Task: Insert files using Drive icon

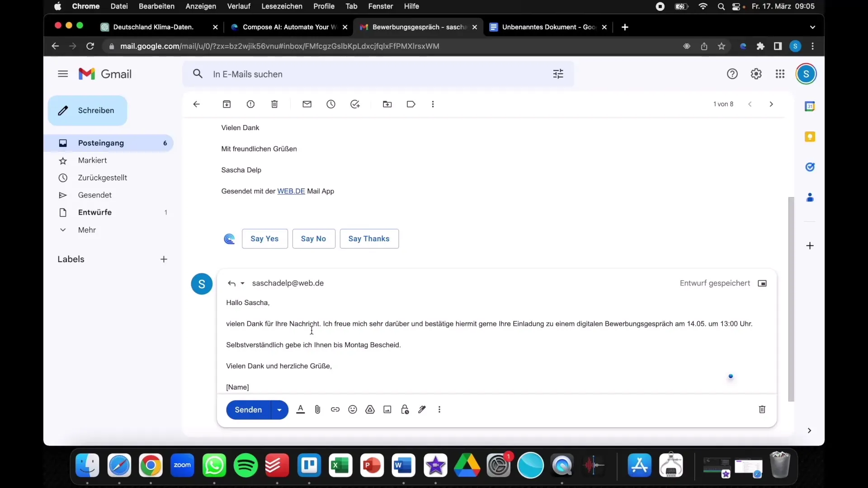Action: click(370, 410)
